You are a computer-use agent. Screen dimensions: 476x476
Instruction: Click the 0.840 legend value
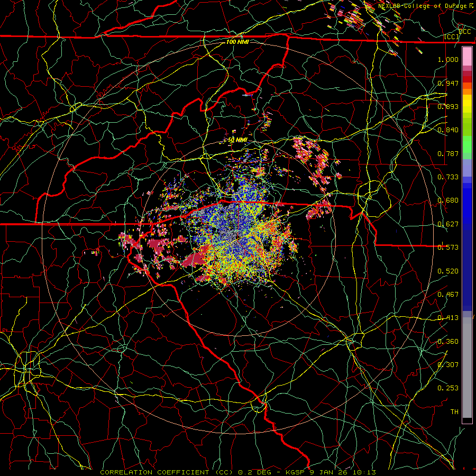coord(448,130)
